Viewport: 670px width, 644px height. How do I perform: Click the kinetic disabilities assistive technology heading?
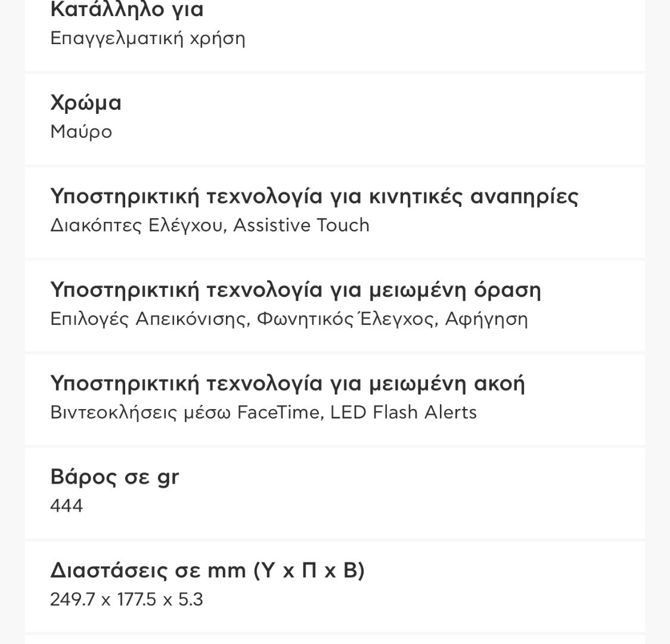pos(314,197)
